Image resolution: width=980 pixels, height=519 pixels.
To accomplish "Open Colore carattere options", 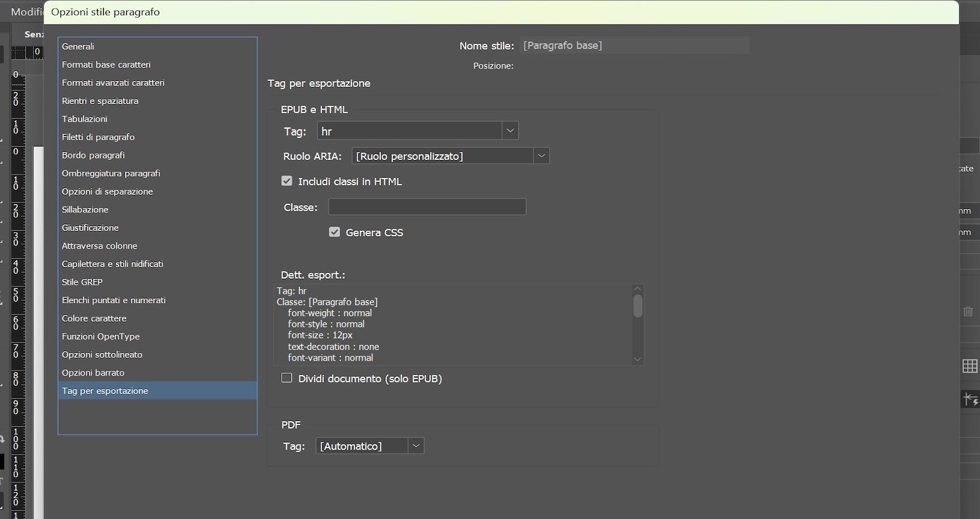I will pos(94,318).
